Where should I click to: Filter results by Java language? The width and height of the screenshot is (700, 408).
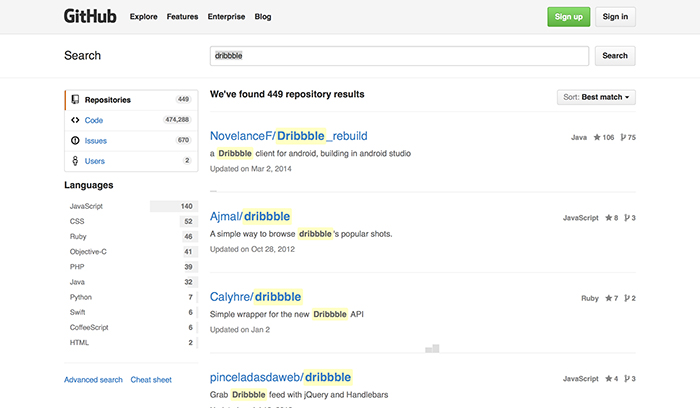tap(131, 282)
